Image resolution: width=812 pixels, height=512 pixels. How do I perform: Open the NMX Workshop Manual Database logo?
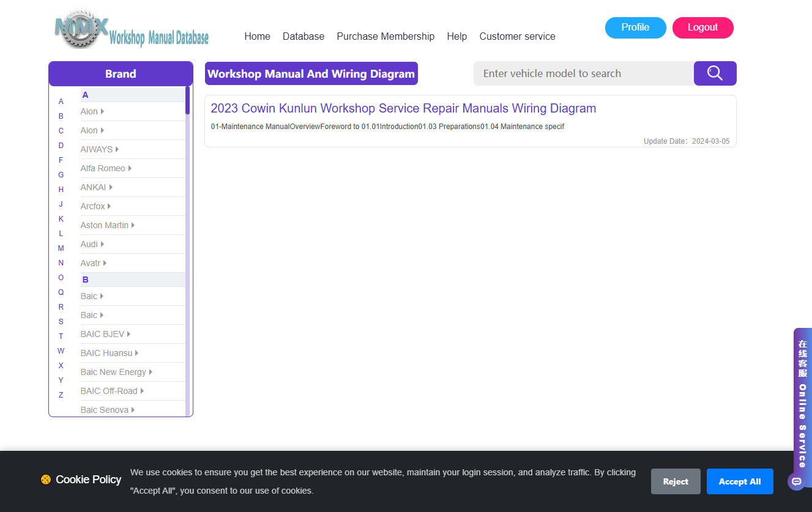pyautogui.click(x=132, y=29)
